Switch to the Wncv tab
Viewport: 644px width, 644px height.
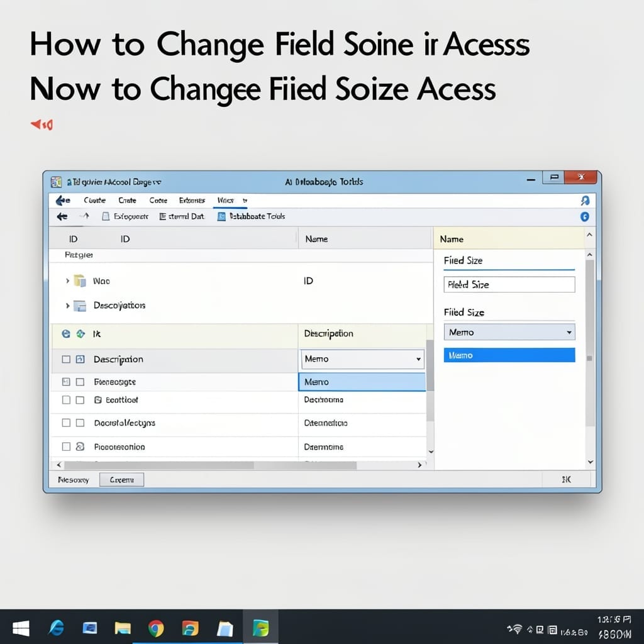point(226,201)
